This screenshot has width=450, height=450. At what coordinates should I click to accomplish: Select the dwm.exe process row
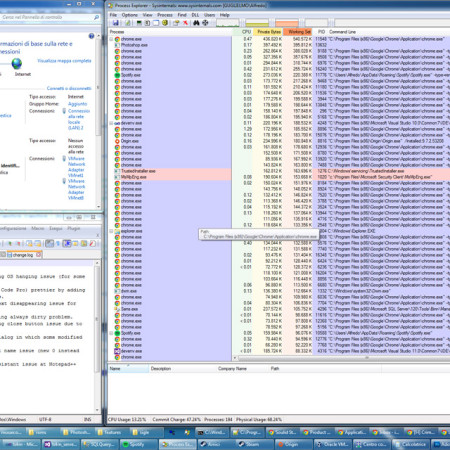click(x=279, y=291)
